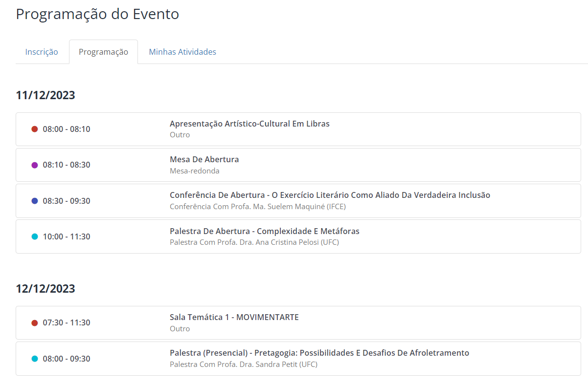This screenshot has height=386, width=588.
Task: Click the cyan dot beside 08:00 - 09:30
Action: pos(35,359)
